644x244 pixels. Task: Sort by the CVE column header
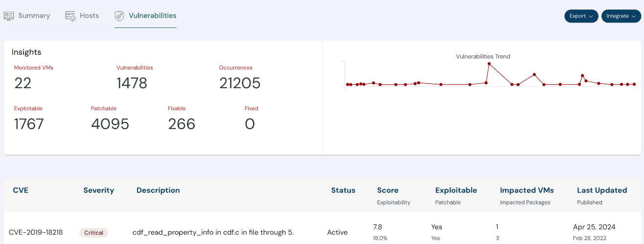21,191
